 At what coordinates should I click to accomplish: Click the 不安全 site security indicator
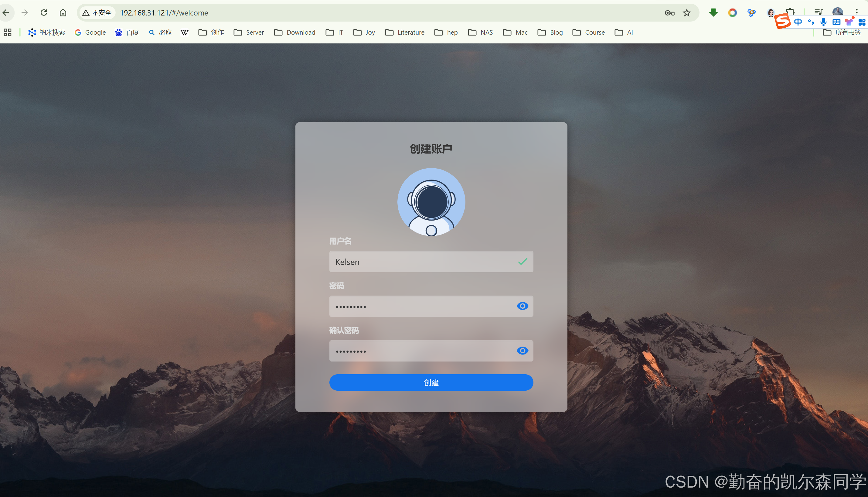coord(97,13)
